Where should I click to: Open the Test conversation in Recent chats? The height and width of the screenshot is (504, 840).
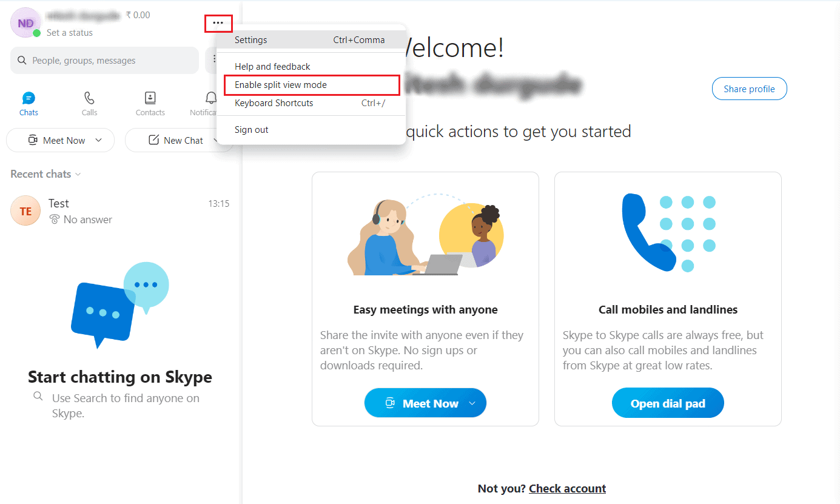pyautogui.click(x=91, y=210)
